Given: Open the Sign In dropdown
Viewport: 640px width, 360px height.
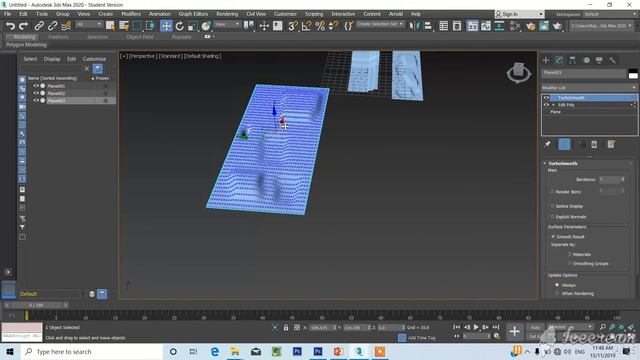Looking at the screenshot, I should coord(519,14).
